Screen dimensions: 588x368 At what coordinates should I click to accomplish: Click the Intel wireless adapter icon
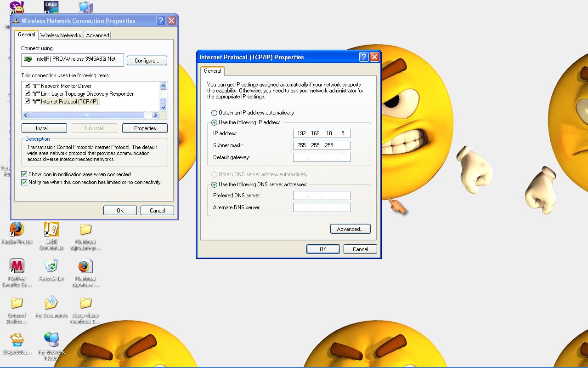tap(28, 59)
